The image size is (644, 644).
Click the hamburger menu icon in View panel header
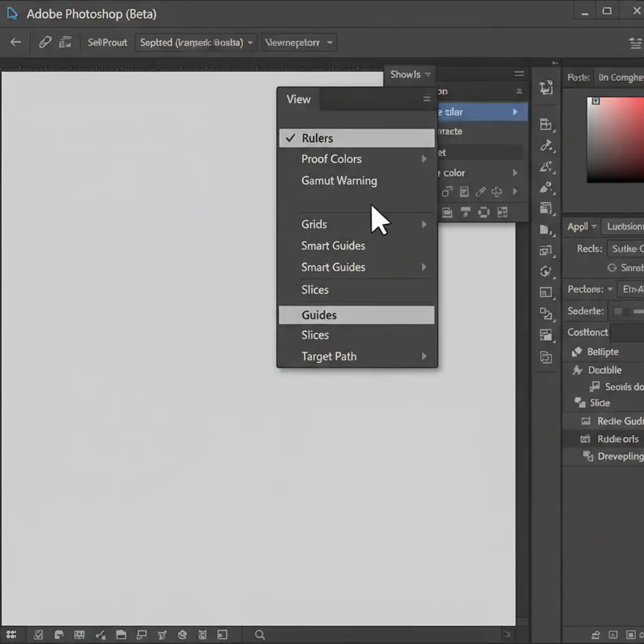(426, 99)
